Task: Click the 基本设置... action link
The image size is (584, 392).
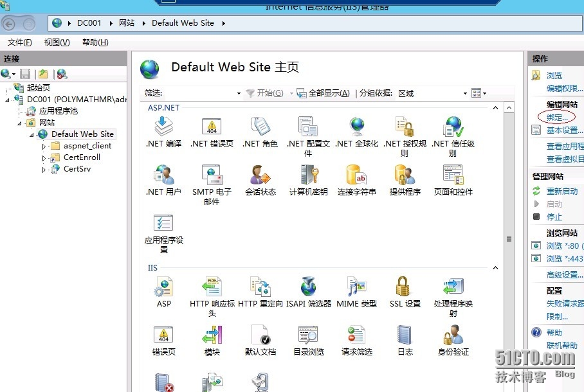Action: pos(565,130)
